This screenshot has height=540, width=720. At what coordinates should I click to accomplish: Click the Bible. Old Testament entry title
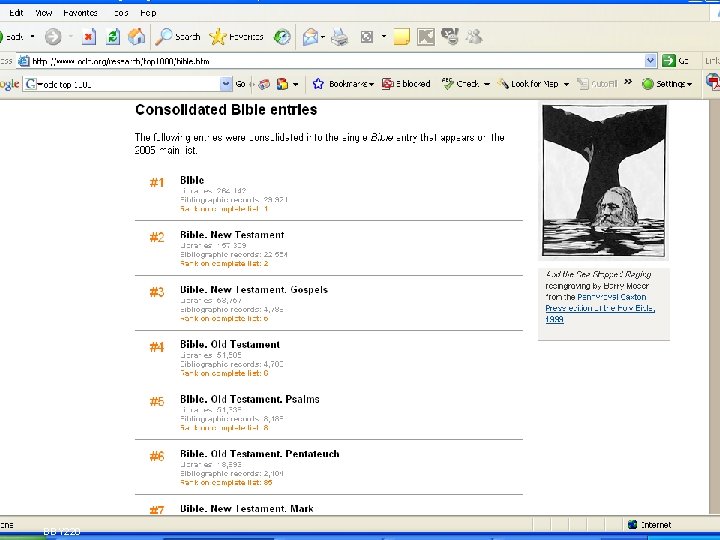click(x=230, y=344)
